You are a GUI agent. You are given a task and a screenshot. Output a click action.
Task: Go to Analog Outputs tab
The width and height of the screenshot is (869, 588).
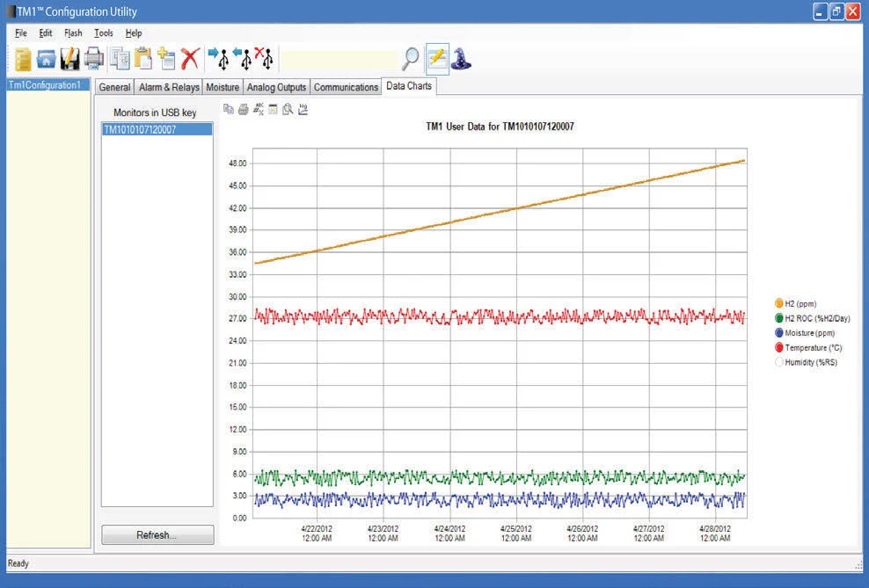276,87
